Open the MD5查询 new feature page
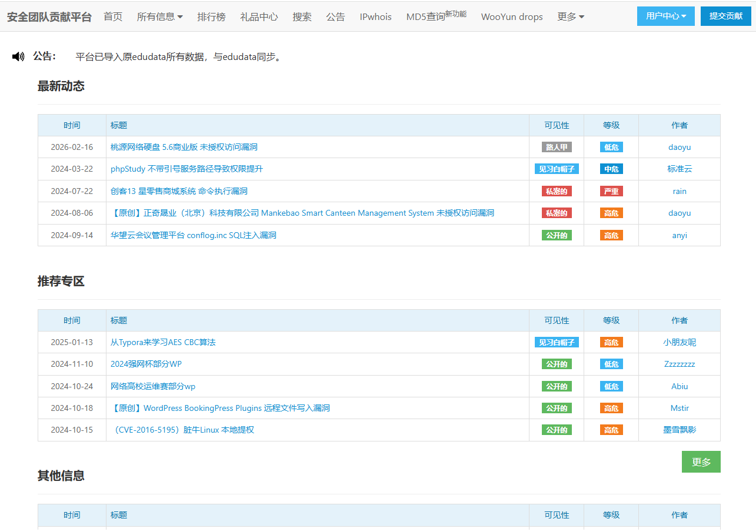Screen dimensions: 756x532 [435, 16]
